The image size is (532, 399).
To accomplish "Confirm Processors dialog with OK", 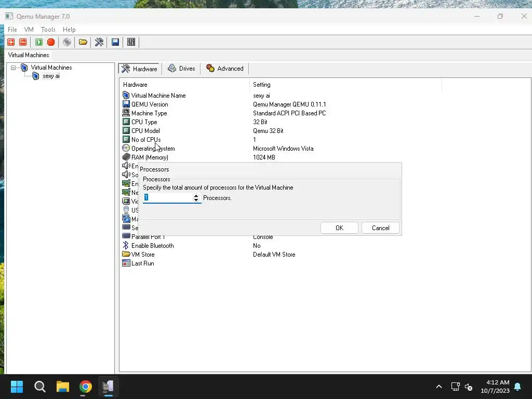I will 339,228.
